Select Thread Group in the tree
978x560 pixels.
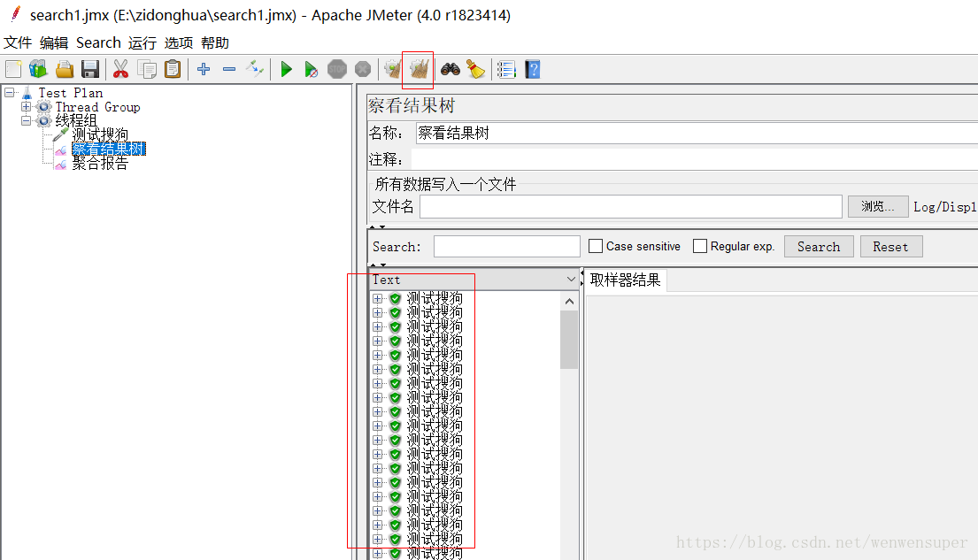coord(97,107)
